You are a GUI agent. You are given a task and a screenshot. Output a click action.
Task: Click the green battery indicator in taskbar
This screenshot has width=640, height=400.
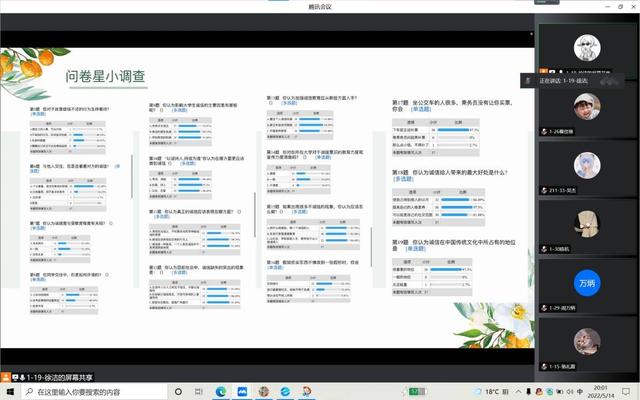[x=413, y=392]
